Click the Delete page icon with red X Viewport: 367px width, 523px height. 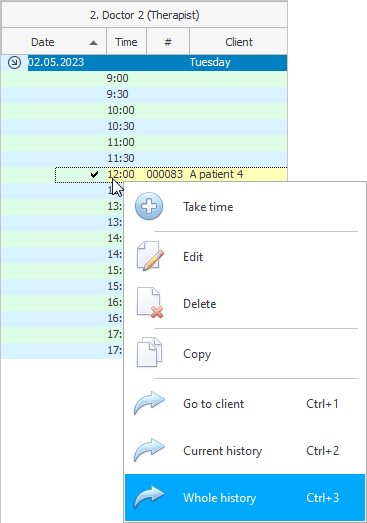[x=150, y=303]
